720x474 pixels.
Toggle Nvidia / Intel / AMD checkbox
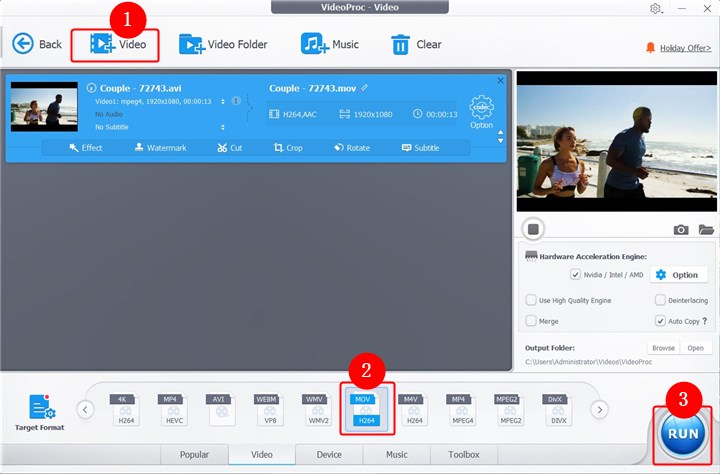click(575, 274)
